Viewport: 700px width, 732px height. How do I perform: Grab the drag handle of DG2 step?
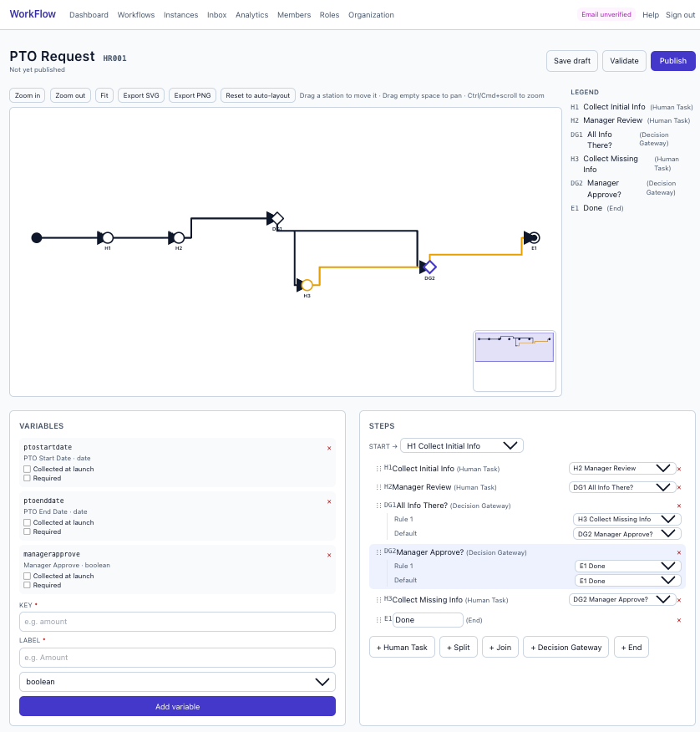[378, 552]
